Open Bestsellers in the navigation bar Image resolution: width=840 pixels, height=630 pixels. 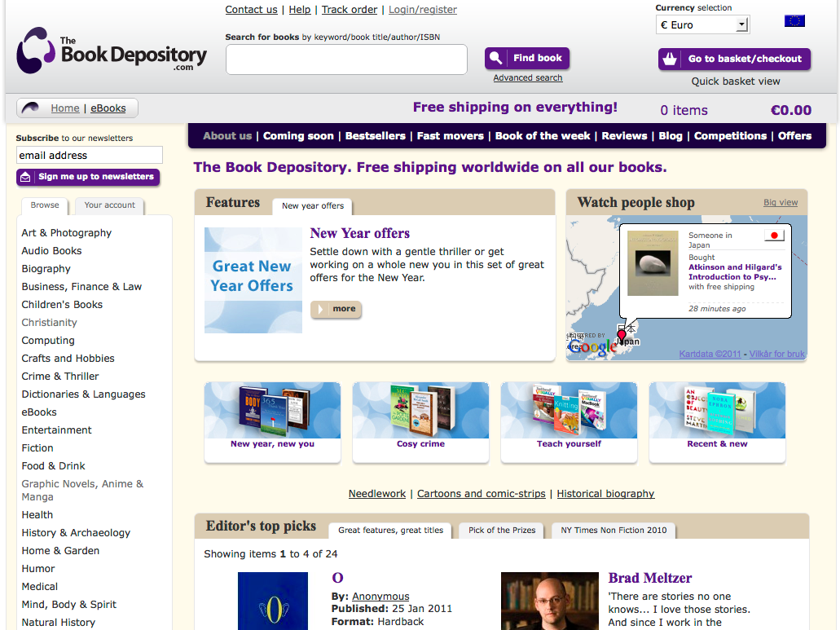point(376,136)
